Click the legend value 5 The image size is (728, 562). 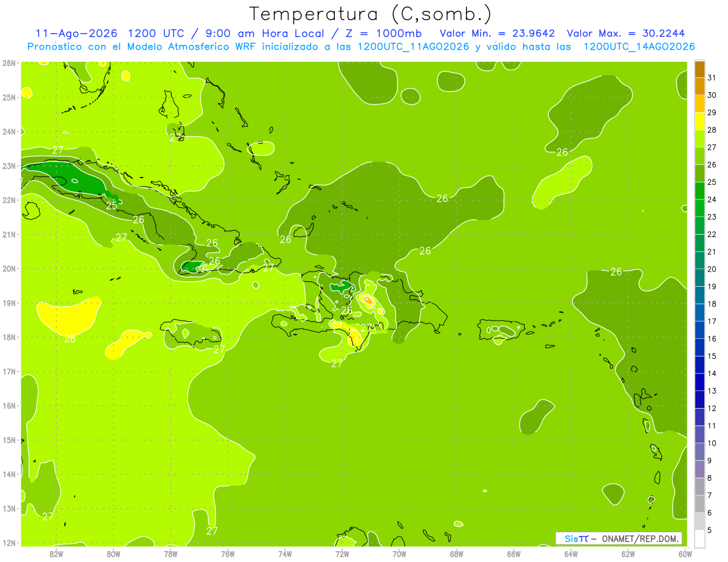710,530
